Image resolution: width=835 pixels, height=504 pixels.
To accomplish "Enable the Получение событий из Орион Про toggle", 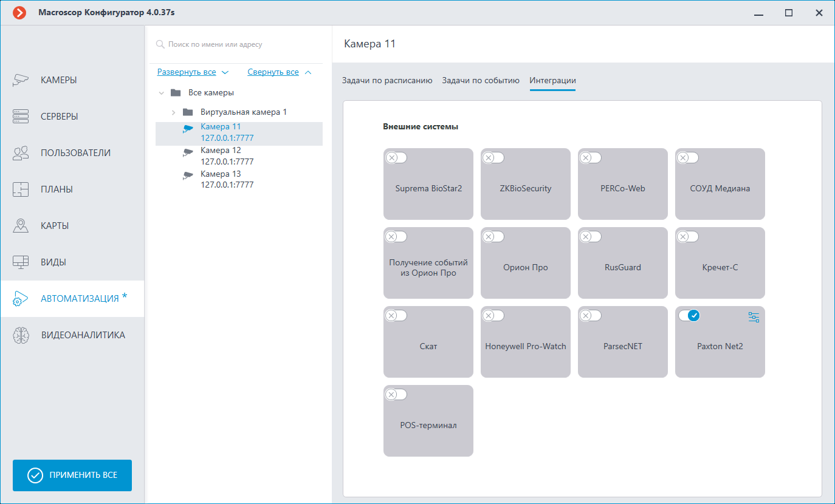I will [x=396, y=237].
